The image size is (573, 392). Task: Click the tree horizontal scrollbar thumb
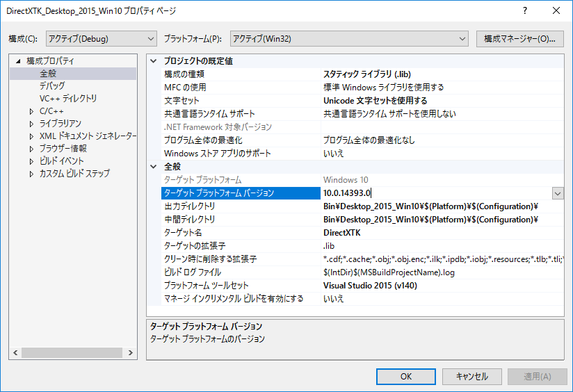click(x=72, y=352)
